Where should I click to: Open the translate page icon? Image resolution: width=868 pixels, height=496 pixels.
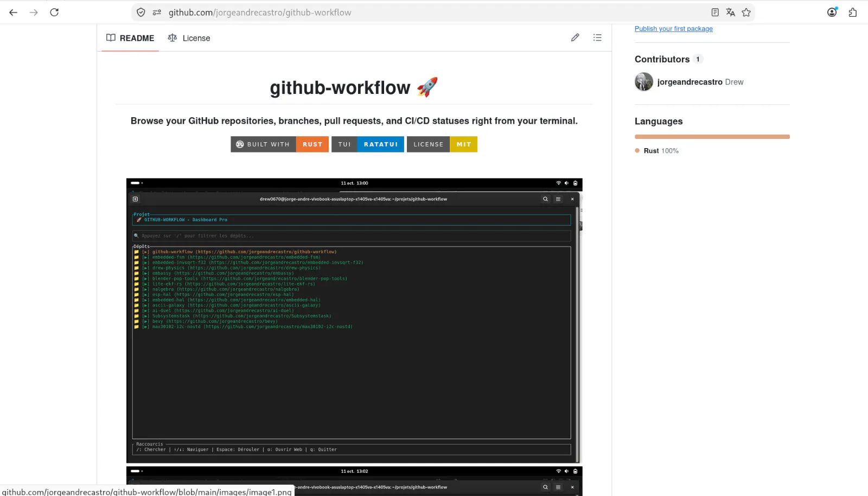tap(731, 12)
